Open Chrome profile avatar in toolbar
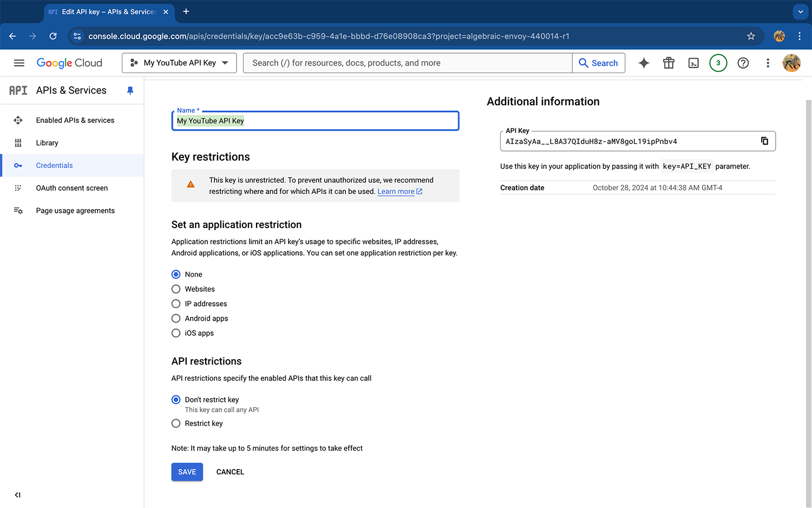 779,36
